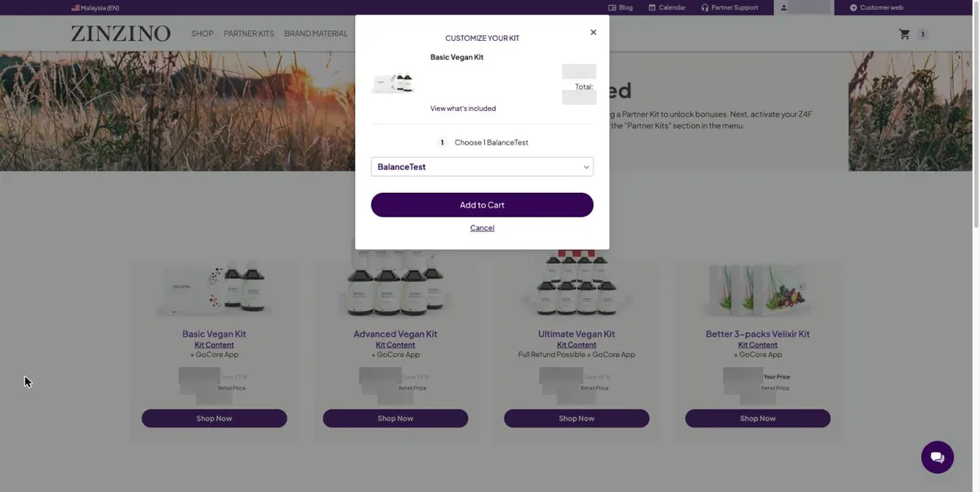
Task: View Kit Content of Ultimate Vegan Kit
Action: [x=577, y=345]
